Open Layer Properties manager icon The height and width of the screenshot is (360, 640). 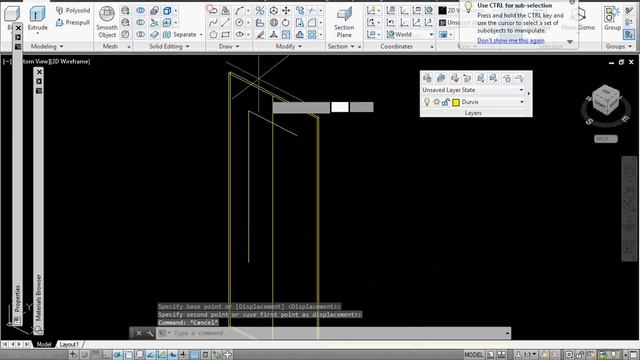[x=427, y=78]
